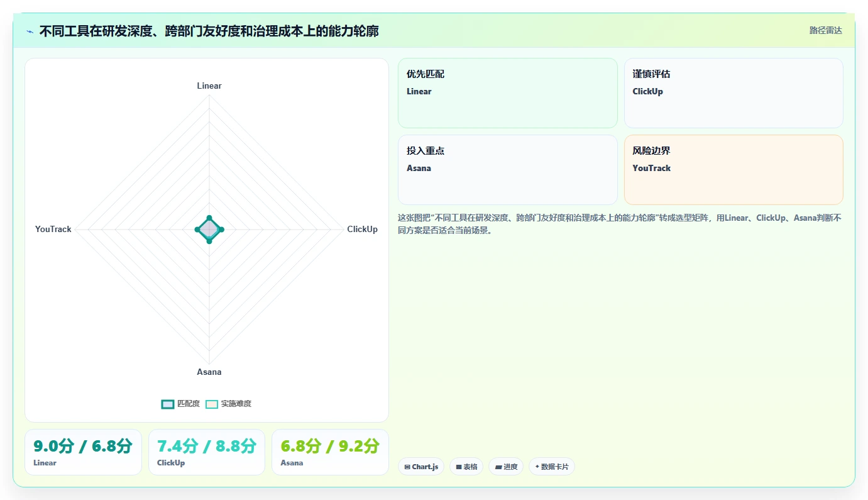The height and width of the screenshot is (500, 868).
Task: Select the Linear axis label on radar
Action: point(209,86)
